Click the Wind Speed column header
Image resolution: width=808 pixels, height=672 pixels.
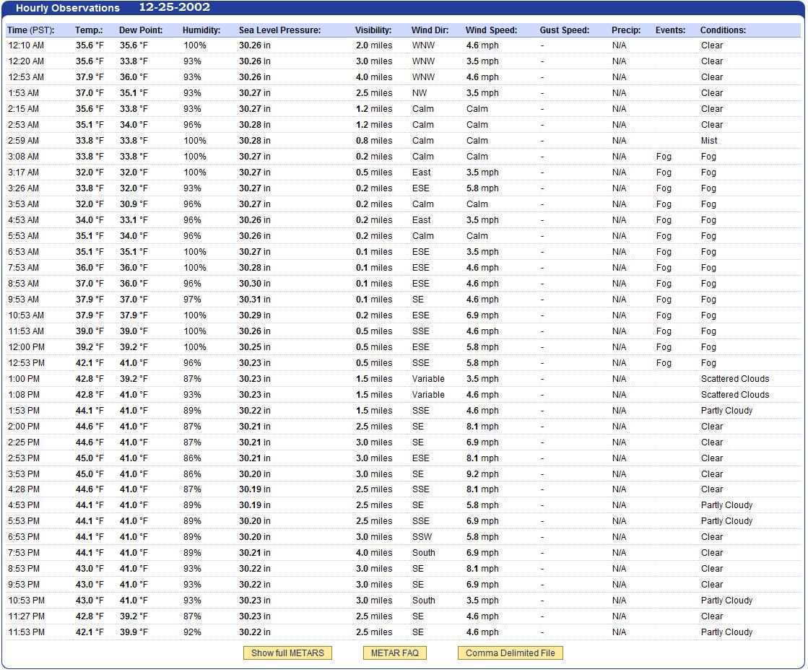click(491, 30)
